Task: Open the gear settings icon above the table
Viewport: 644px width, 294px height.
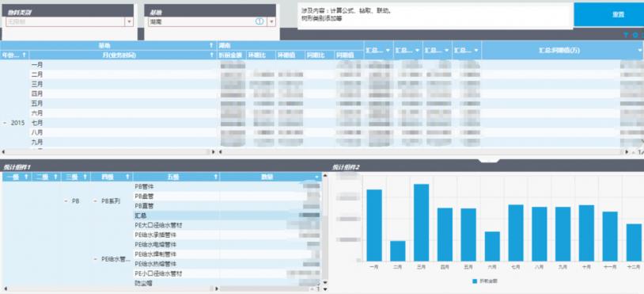Action: [635, 36]
